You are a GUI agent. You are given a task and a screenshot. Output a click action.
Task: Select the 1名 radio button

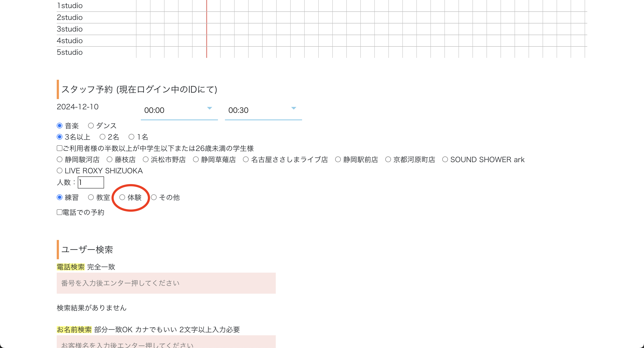point(131,137)
